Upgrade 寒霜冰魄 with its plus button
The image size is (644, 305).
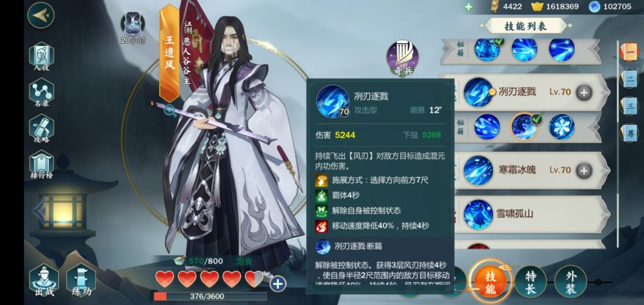coord(584,170)
